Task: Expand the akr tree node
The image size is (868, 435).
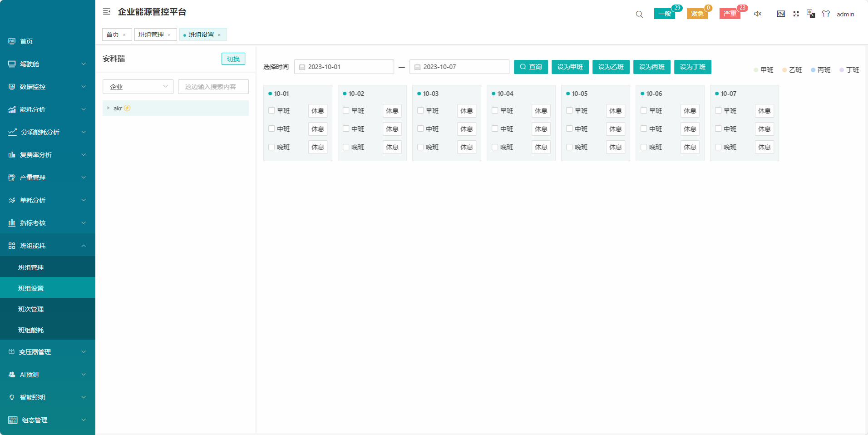Action: [108, 108]
